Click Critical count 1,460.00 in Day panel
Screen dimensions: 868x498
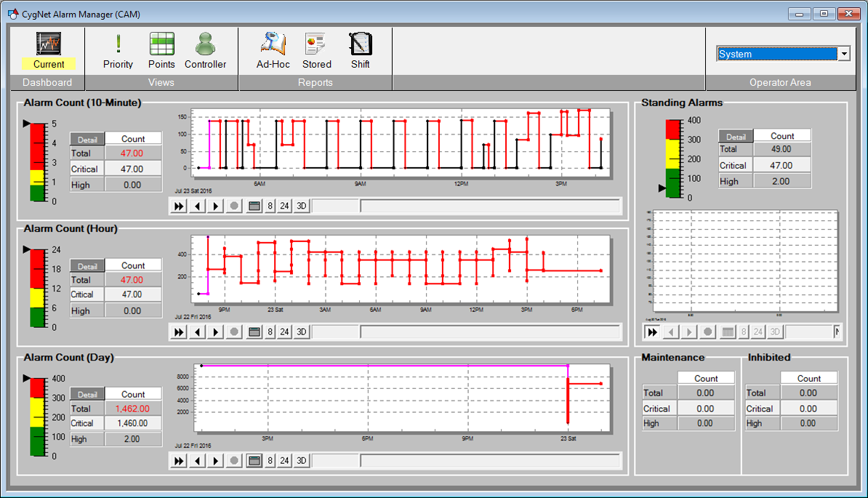point(133,422)
